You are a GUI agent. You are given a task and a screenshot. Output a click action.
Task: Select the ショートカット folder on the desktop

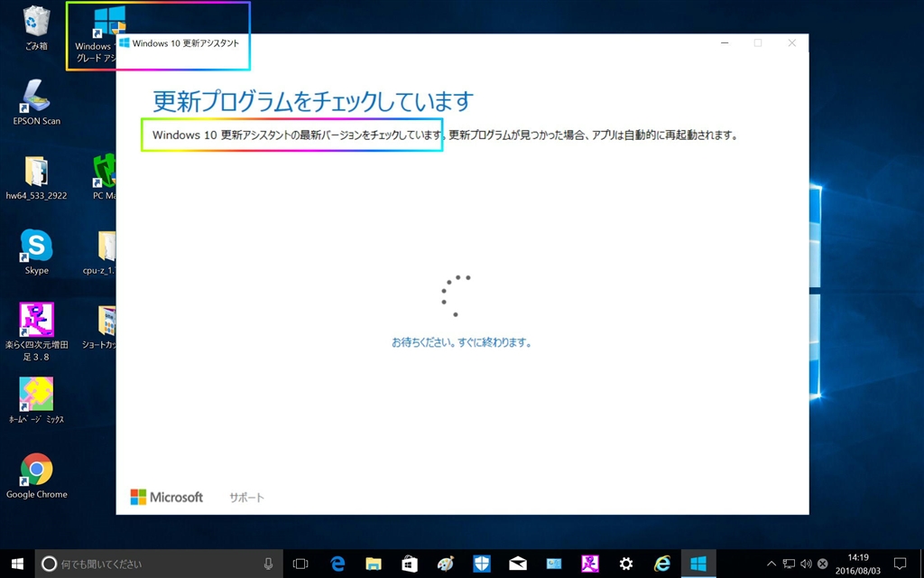100,327
